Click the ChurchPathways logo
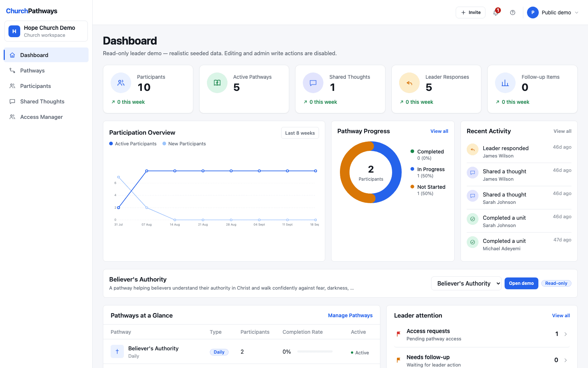Viewport: 588px width, 368px height. (32, 11)
